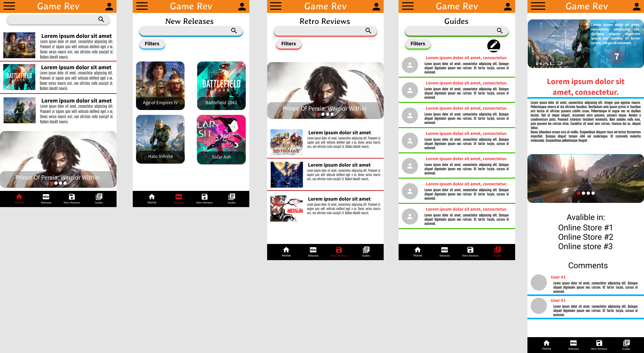Switch to Guides tab on Retro Reviews navbar
This screenshot has width=644, height=353.
(x=366, y=251)
